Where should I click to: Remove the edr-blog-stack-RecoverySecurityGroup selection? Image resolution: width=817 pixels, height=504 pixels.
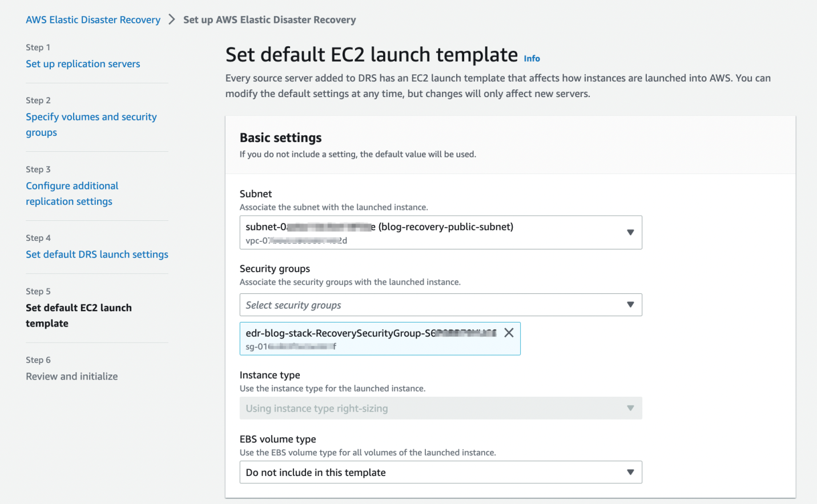pos(509,332)
